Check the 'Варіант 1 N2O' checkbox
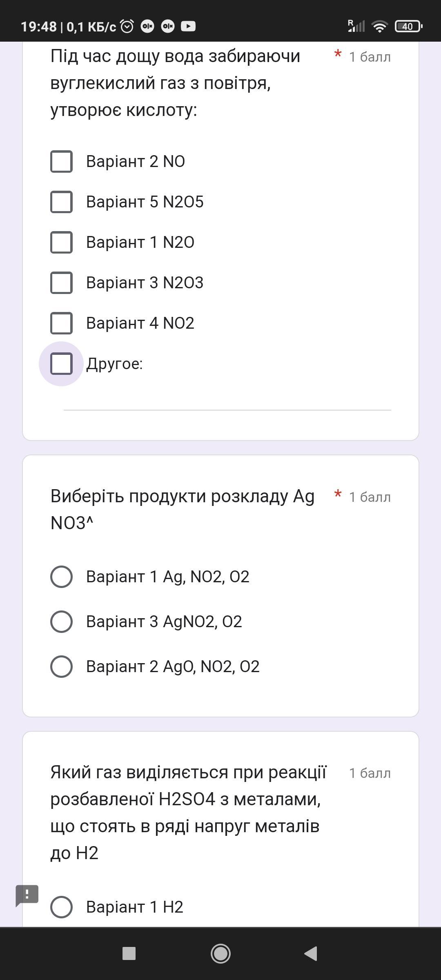Image resolution: width=441 pixels, height=980 pixels. [61, 242]
